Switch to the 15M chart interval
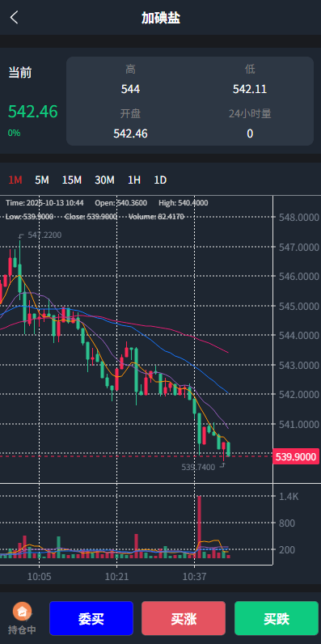Image resolution: width=321 pixels, height=644 pixels. coord(72,180)
